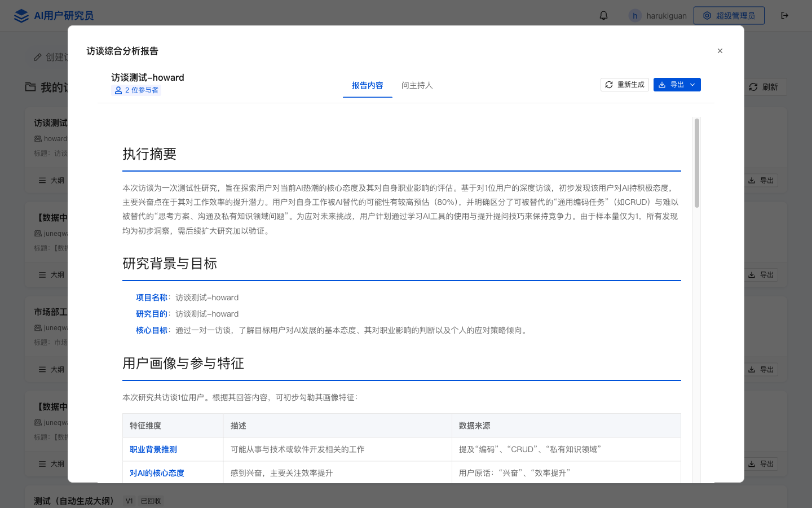Viewport: 812px width, 508px height.
Task: Open the 大纲 outline icon on first card
Action: [43, 180]
